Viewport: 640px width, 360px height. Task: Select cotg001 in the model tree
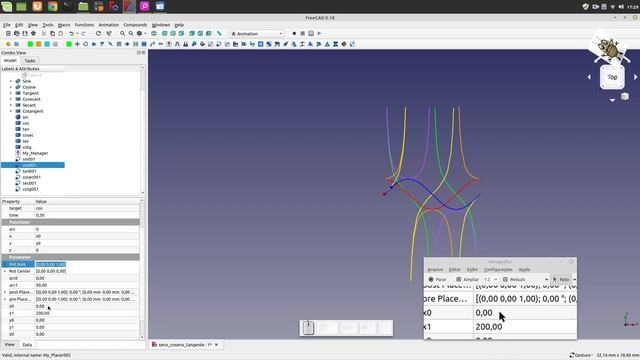pos(30,189)
